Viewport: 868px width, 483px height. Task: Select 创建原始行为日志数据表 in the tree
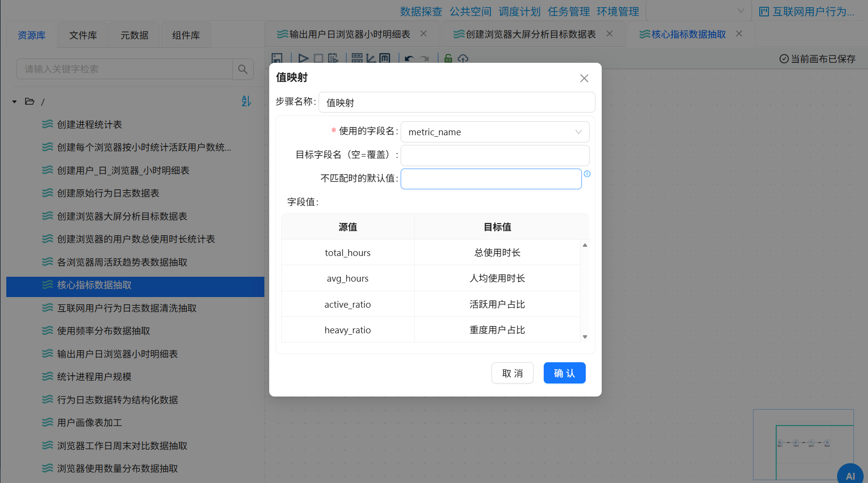(x=108, y=193)
